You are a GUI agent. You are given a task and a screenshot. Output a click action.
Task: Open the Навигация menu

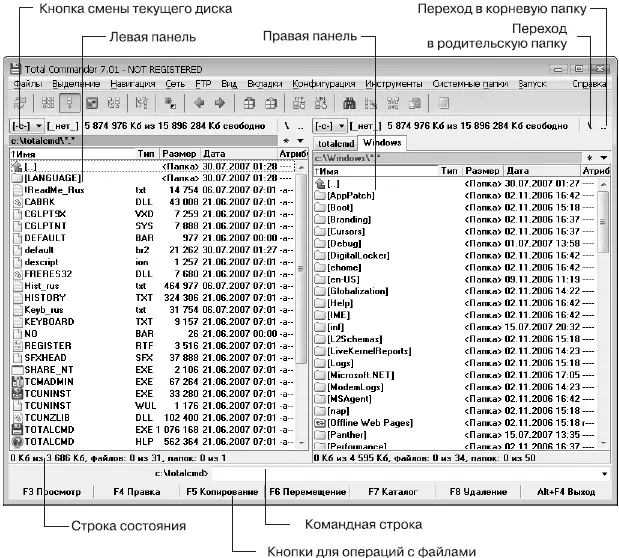pos(133,84)
